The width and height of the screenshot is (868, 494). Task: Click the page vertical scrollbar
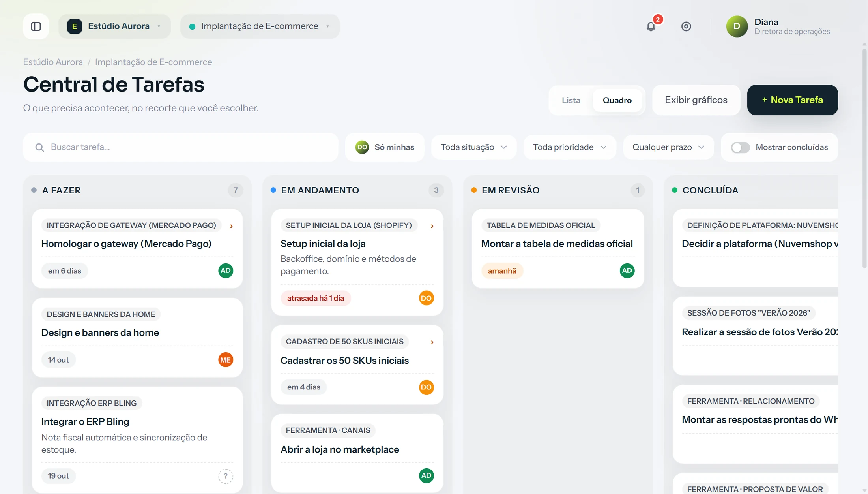(864, 158)
